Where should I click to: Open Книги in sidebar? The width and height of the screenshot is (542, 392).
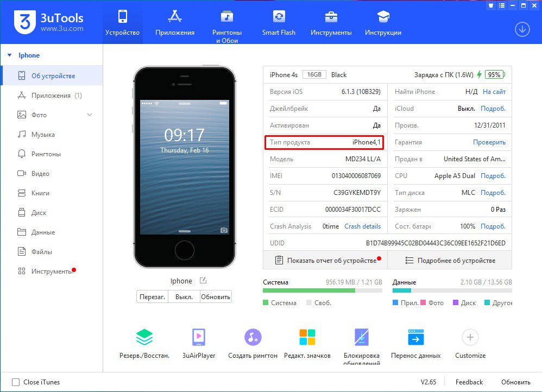52,193
